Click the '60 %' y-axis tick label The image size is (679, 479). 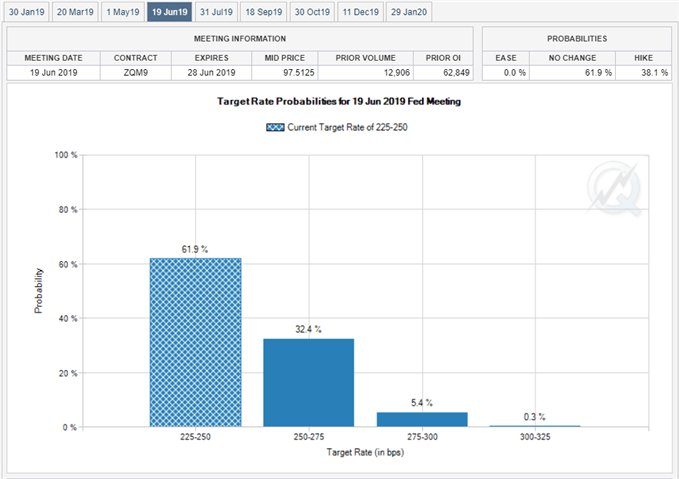click(x=68, y=264)
